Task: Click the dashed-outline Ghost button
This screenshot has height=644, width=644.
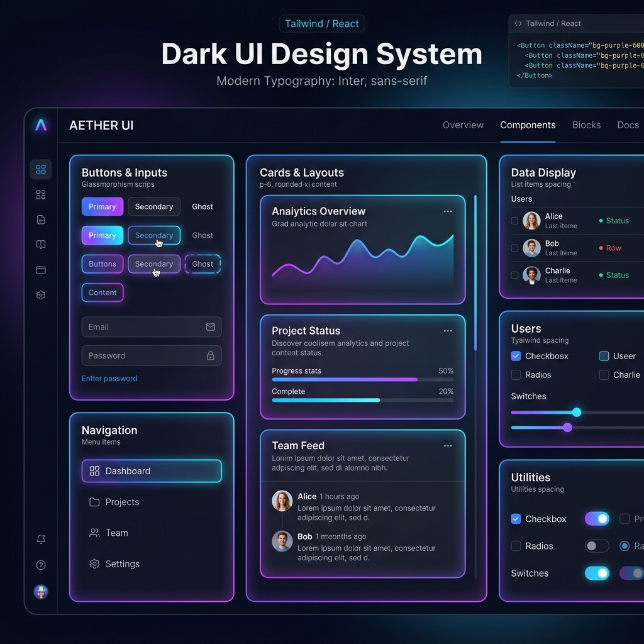Action: [203, 264]
